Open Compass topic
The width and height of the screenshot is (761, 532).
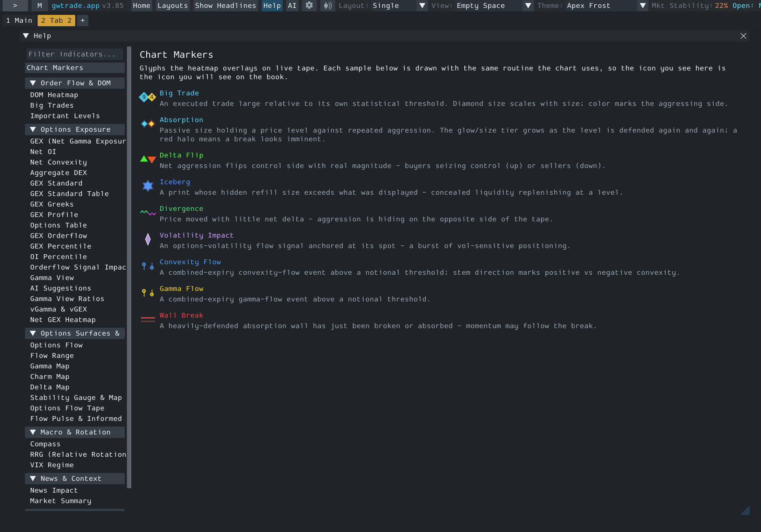(46, 444)
